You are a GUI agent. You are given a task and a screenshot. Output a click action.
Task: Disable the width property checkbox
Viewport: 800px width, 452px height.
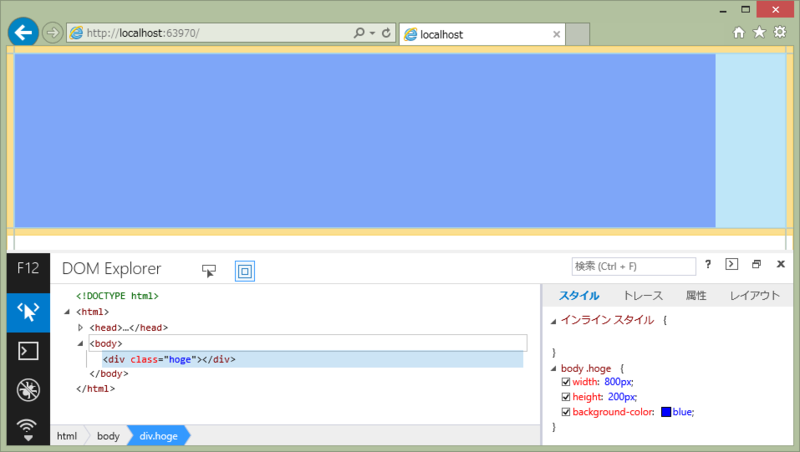coord(565,382)
